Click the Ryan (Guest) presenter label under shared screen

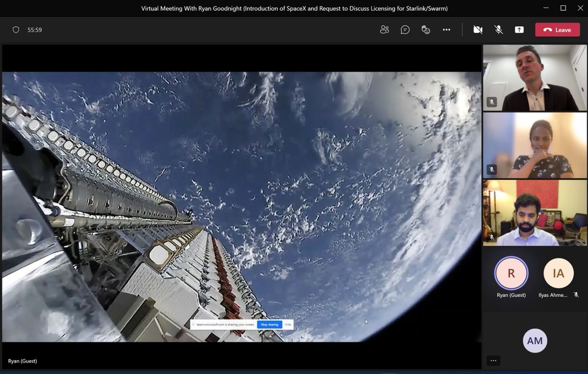(23, 361)
